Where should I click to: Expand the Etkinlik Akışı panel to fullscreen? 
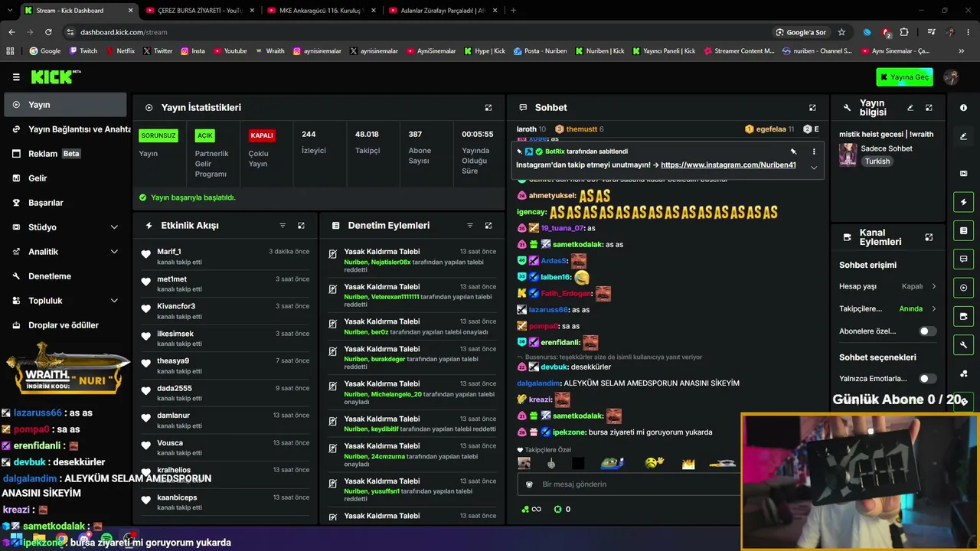[301, 226]
